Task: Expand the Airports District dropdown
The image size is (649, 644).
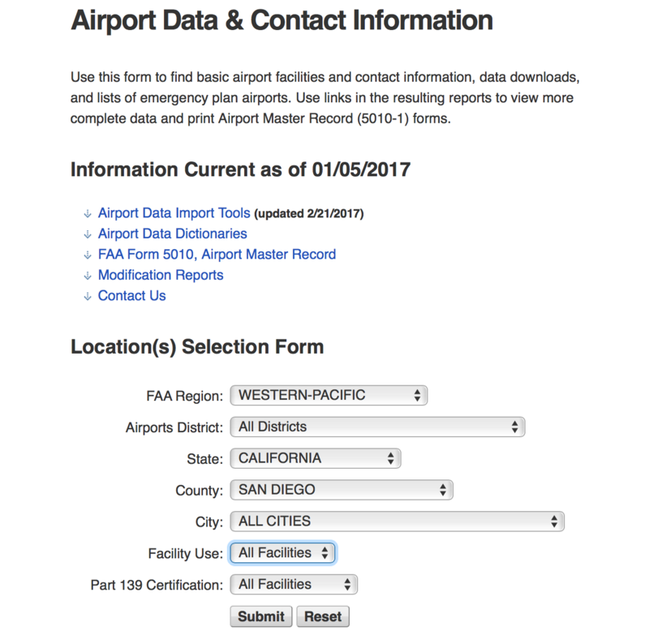Action: tap(377, 427)
